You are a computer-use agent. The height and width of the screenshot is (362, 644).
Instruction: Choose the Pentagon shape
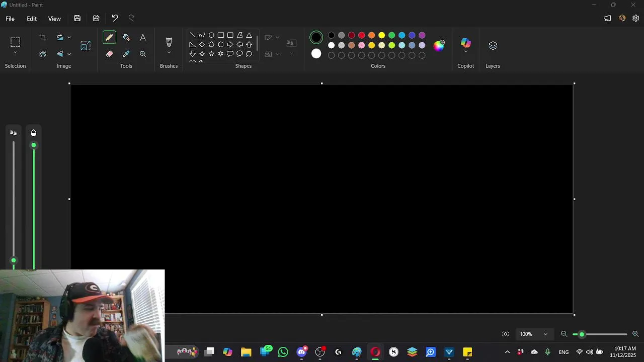coord(211,45)
